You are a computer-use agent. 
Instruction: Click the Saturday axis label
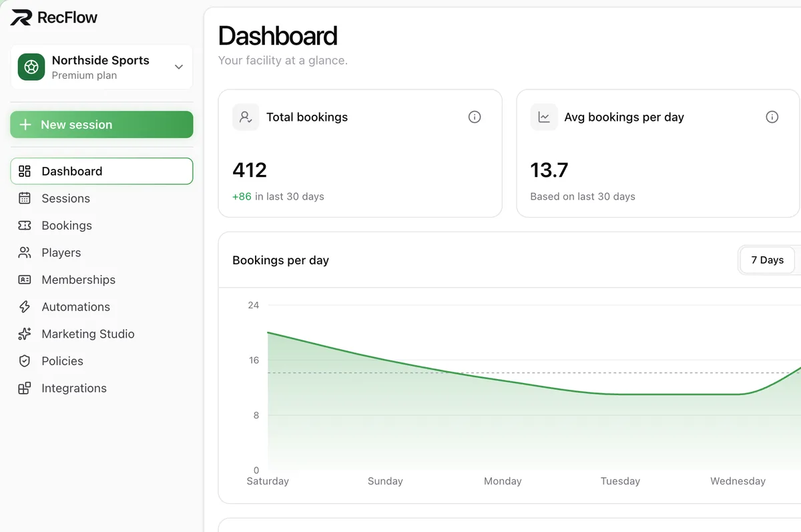point(268,481)
